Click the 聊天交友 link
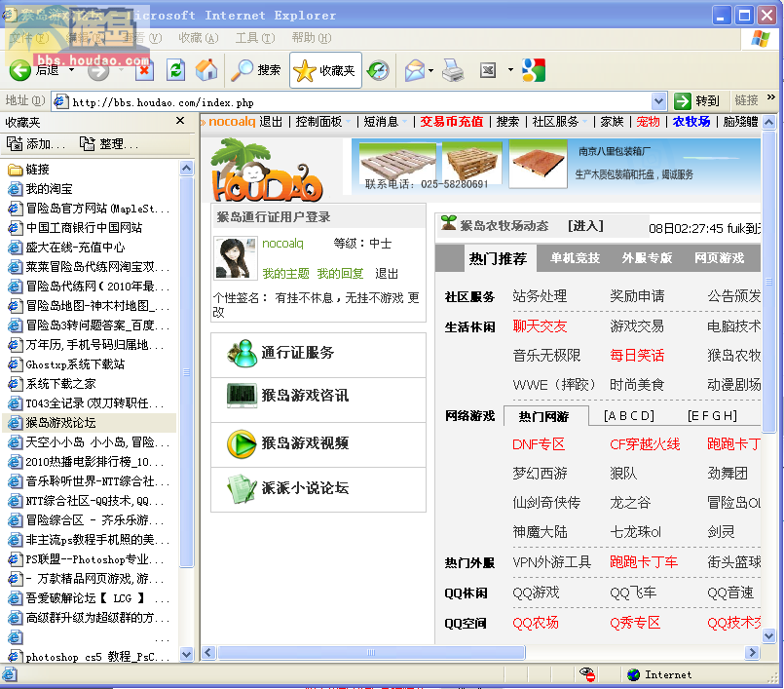 click(x=540, y=326)
